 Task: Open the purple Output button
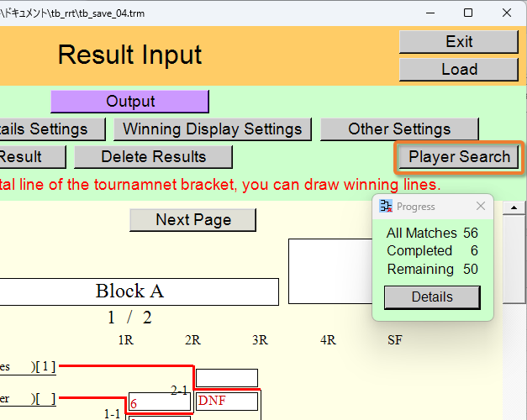(x=130, y=102)
